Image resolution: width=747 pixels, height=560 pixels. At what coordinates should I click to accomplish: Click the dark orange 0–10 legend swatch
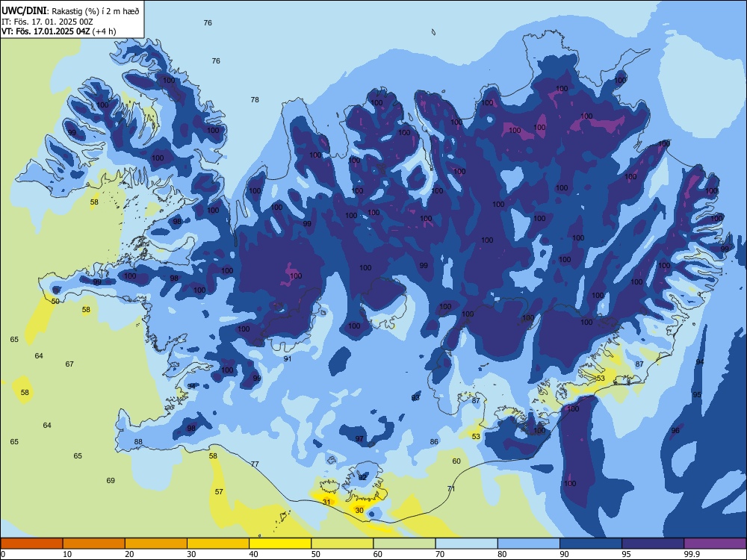pos(31,544)
